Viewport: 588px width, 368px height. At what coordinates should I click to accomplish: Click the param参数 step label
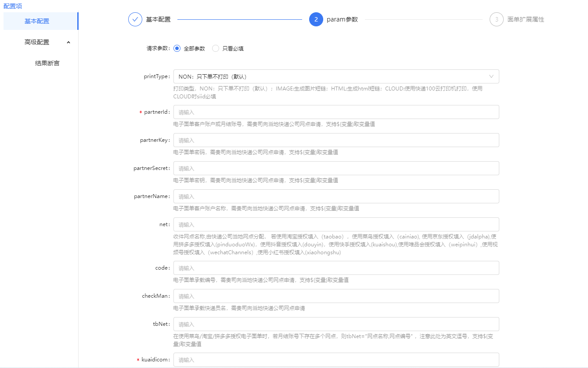click(342, 19)
